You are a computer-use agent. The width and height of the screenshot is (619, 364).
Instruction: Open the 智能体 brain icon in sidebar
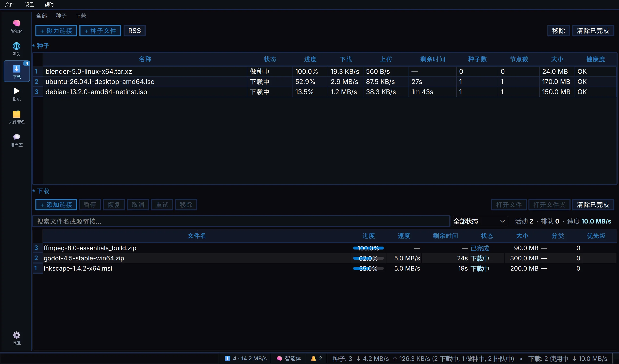tap(17, 26)
